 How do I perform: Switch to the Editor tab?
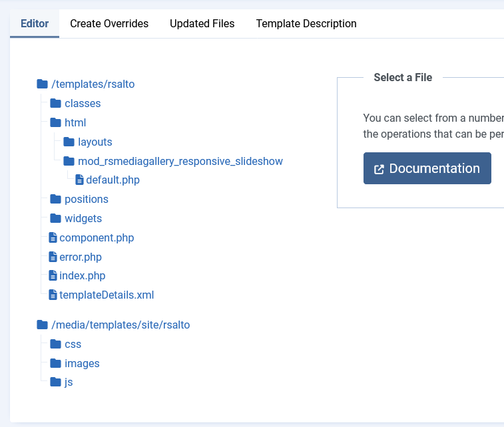coord(35,23)
